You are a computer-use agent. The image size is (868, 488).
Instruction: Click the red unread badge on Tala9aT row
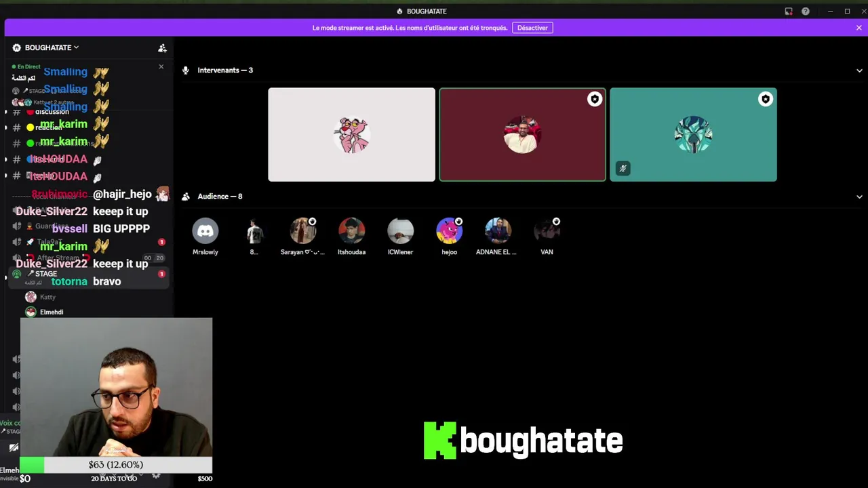tap(161, 242)
